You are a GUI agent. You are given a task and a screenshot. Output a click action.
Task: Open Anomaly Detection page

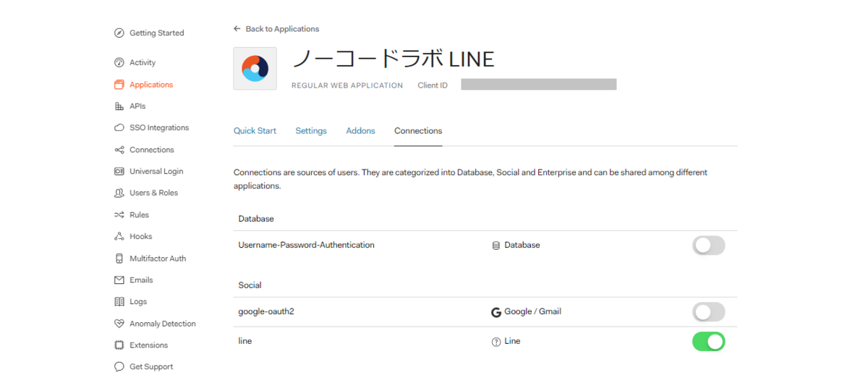(163, 324)
